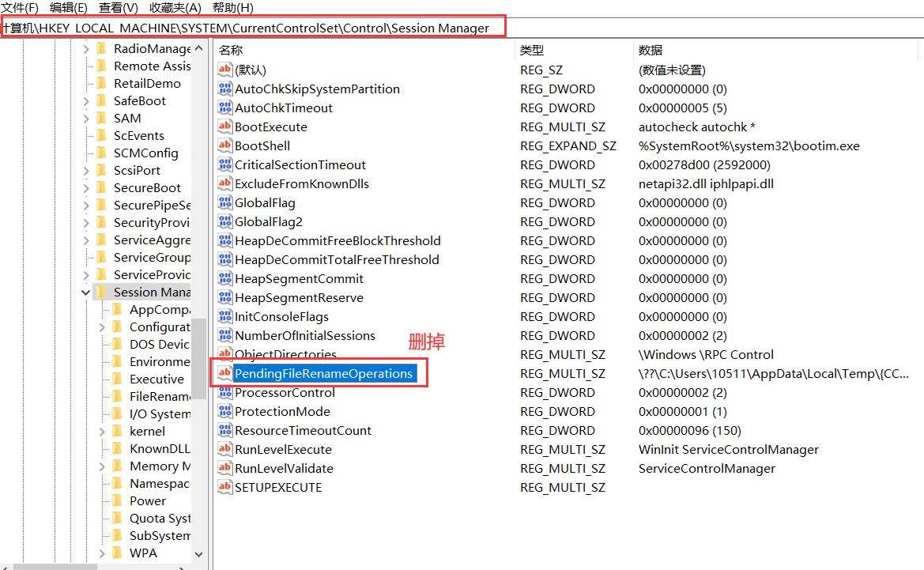Select the PendingFileRenameOperations value name

(323, 373)
